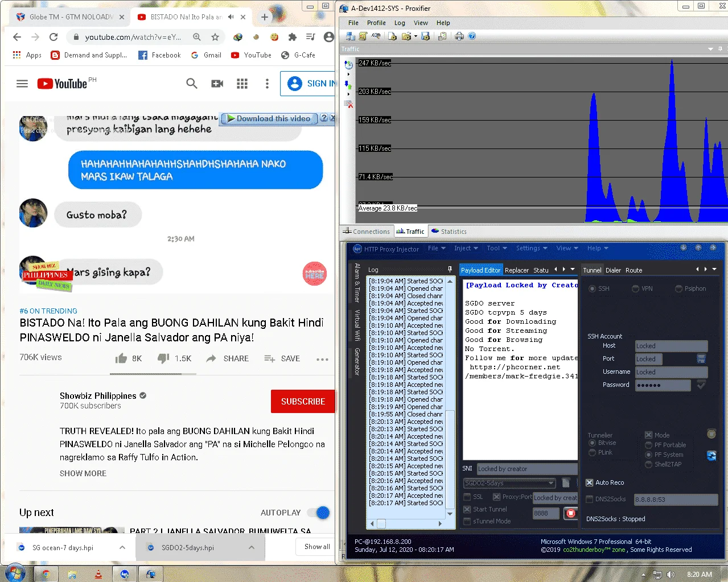Expand description with SHOW MORE
Screen dimensions: 728x582
pos(83,473)
